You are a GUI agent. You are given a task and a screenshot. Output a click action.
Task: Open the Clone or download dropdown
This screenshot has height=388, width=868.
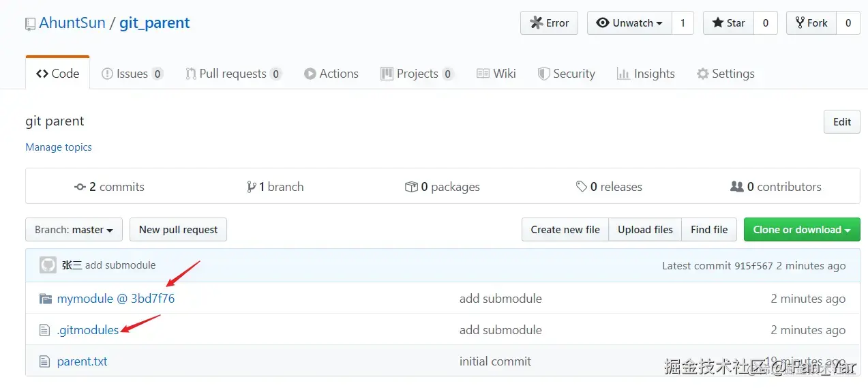pyautogui.click(x=801, y=230)
